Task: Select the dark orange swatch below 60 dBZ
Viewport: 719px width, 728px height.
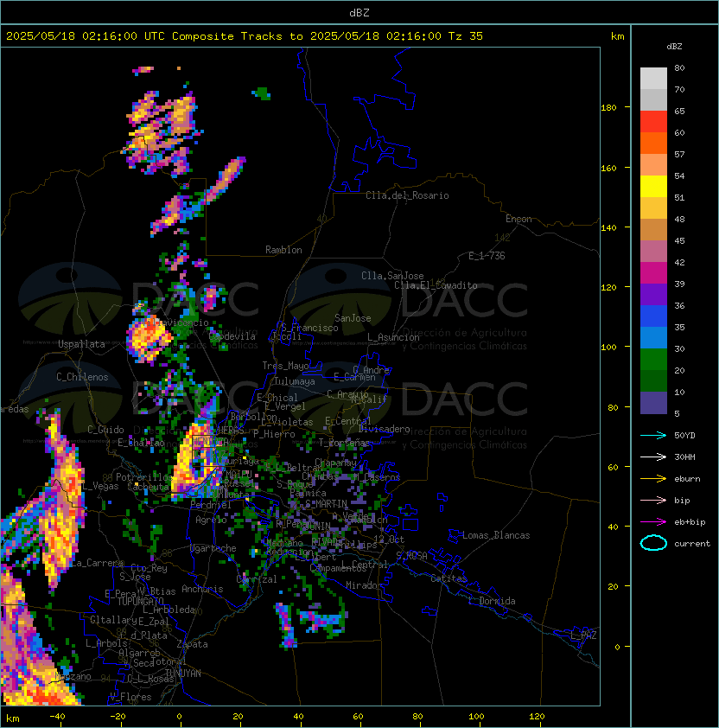Action: click(653, 143)
